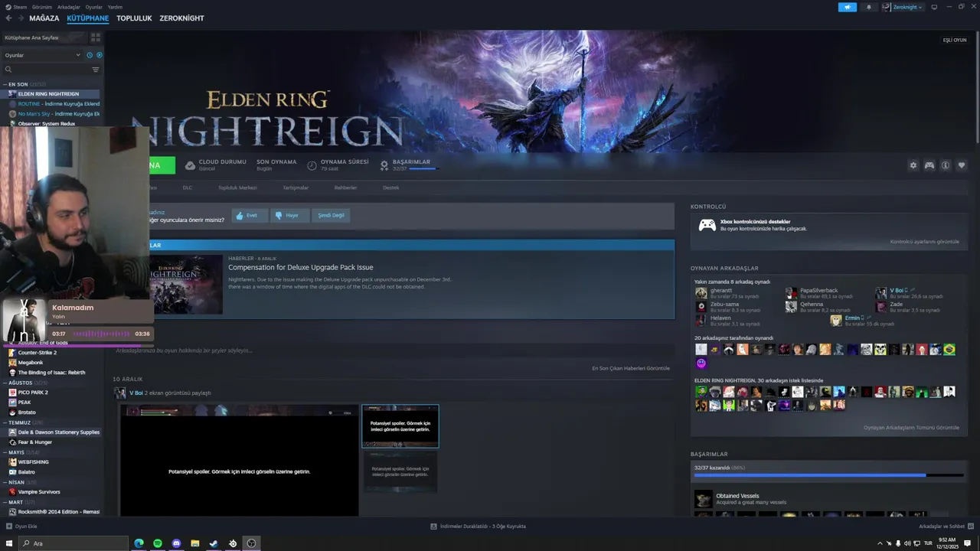Switch to Big Picture mode icon

pyautogui.click(x=934, y=7)
